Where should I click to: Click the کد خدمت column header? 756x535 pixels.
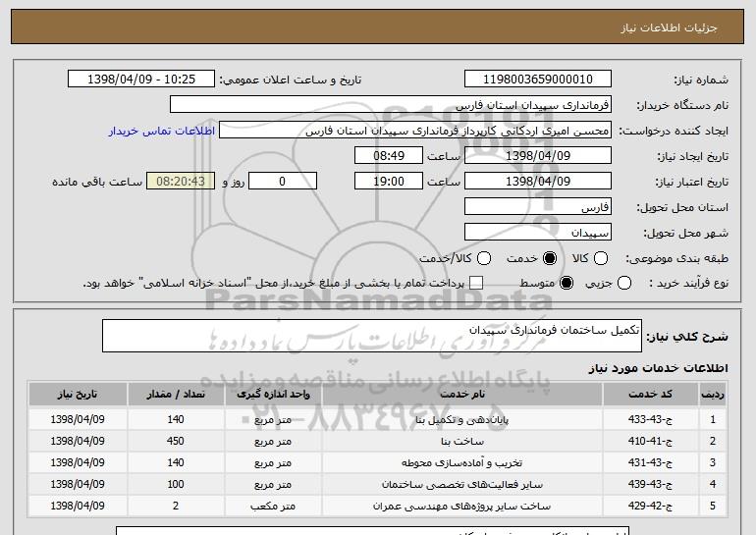[650, 395]
